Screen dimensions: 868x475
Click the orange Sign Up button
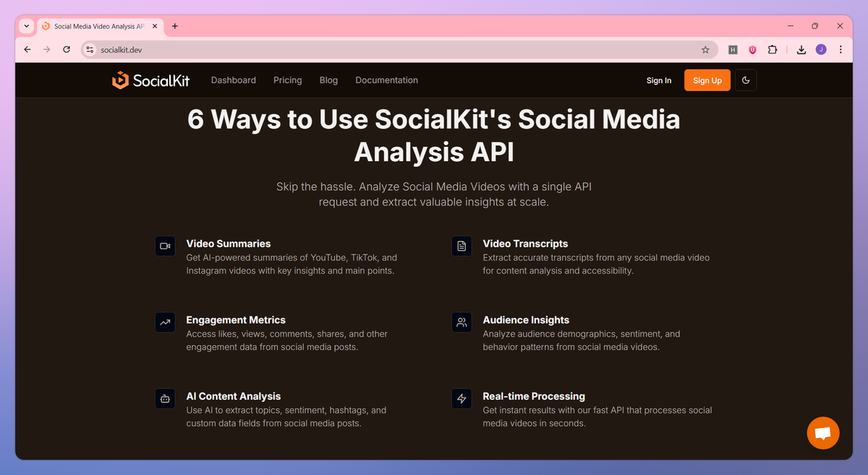(x=707, y=80)
